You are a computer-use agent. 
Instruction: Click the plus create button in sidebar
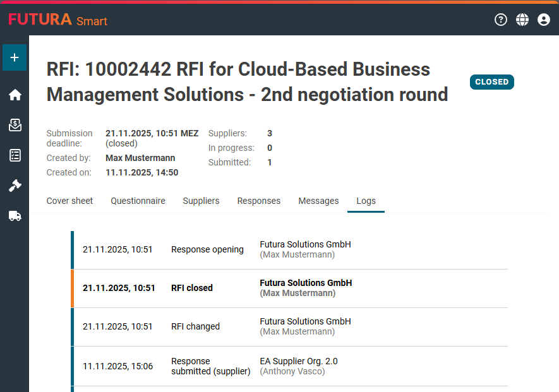[x=15, y=57]
